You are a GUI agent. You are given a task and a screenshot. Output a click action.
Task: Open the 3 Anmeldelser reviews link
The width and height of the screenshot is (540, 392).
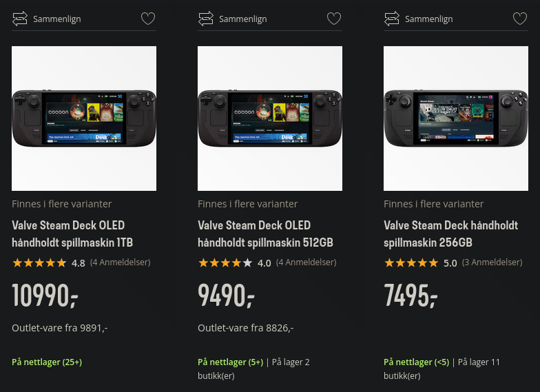(492, 262)
